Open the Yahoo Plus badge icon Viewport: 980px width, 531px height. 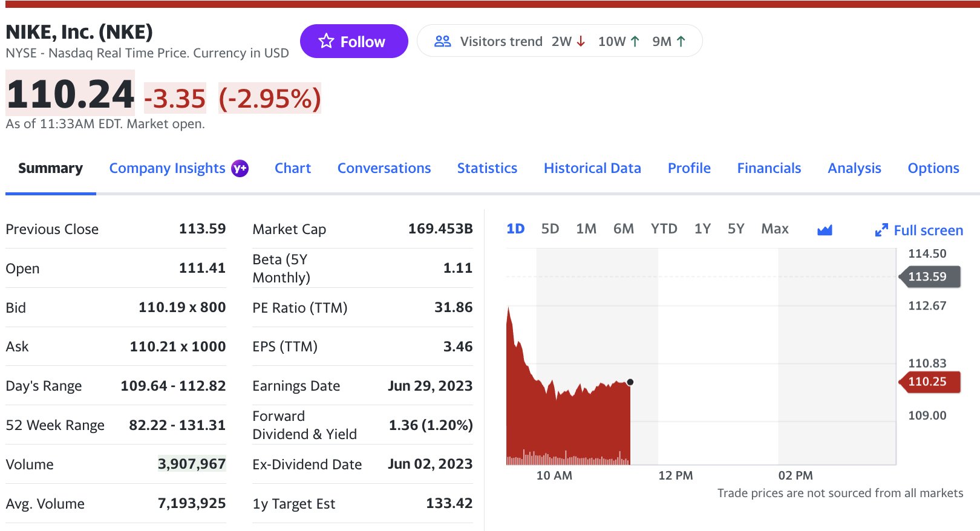[x=240, y=168]
